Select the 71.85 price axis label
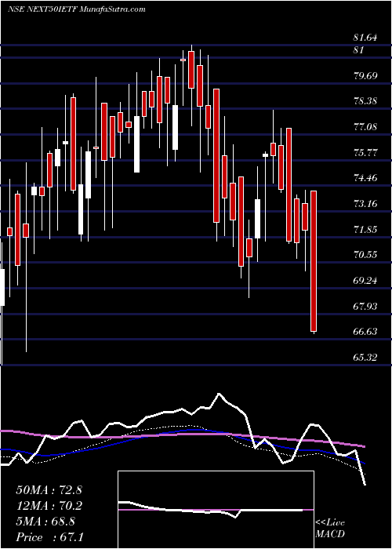 click(365, 230)
